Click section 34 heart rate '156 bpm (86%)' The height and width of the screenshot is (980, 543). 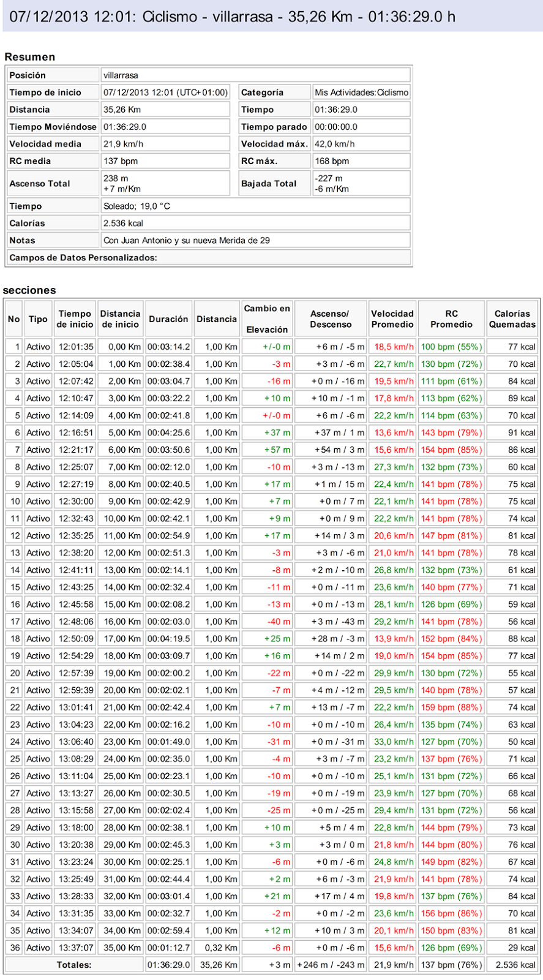coord(452,913)
